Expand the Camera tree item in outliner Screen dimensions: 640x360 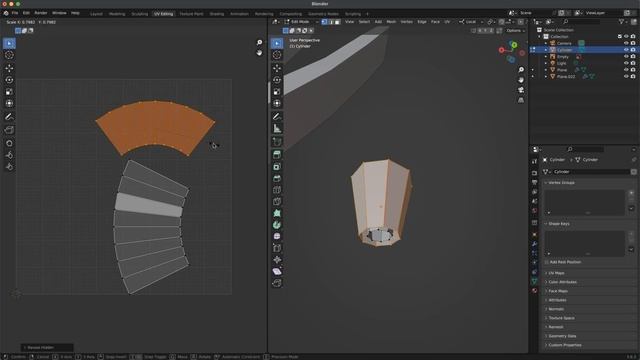coord(546,43)
